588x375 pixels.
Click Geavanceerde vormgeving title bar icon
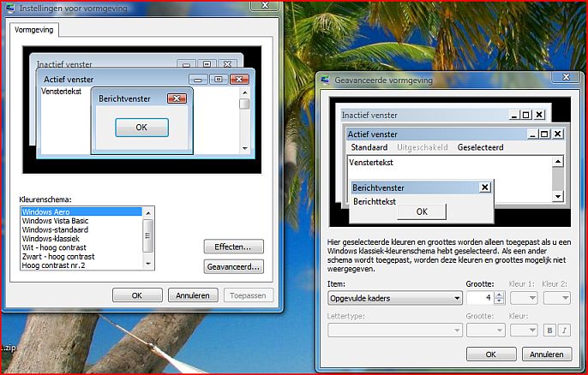(x=325, y=80)
